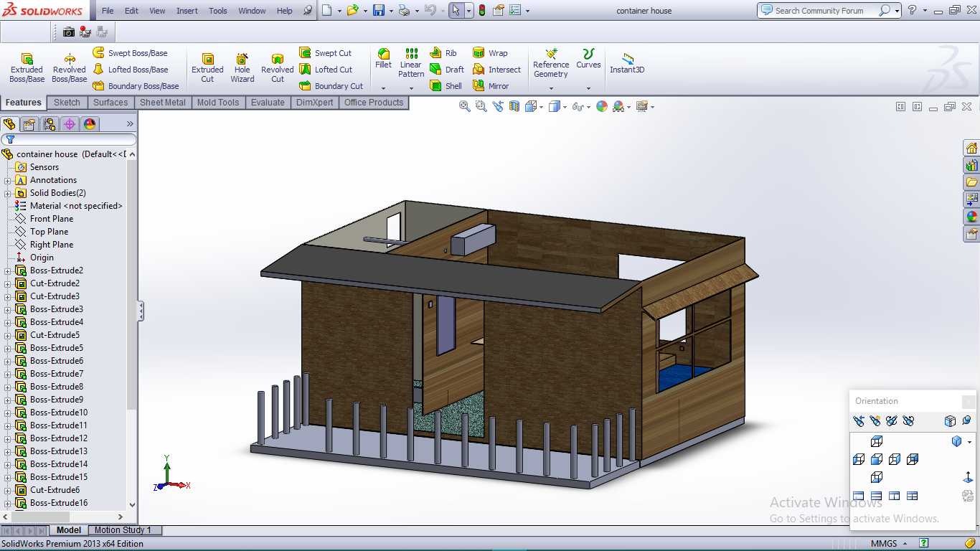Click Edit Appearance color ball icon
Screen dimensions: 980x551
pyautogui.click(x=602, y=106)
